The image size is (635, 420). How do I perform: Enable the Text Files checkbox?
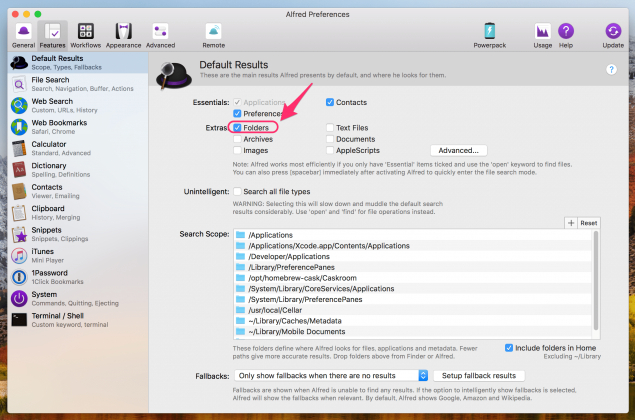pos(330,128)
